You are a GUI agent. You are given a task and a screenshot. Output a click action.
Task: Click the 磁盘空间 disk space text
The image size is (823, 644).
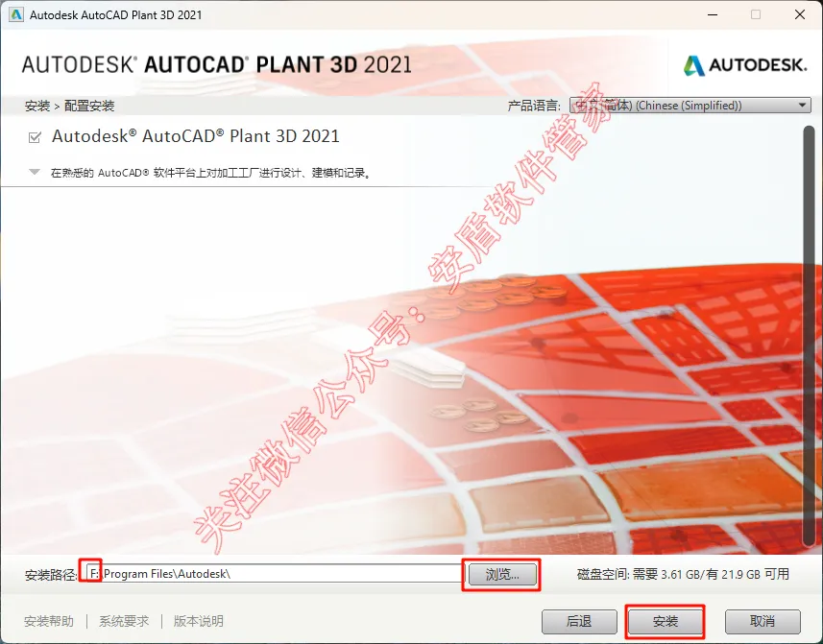pyautogui.click(x=683, y=574)
